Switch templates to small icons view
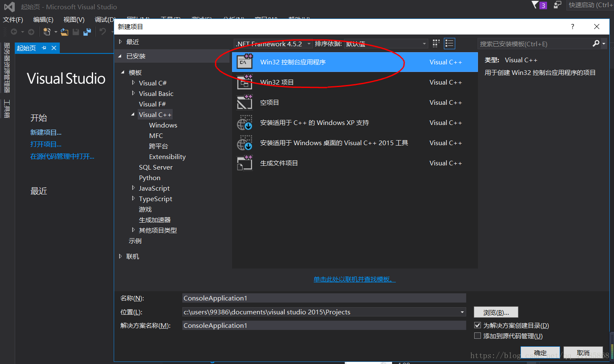Image resolution: width=614 pixels, height=364 pixels. 436,43
